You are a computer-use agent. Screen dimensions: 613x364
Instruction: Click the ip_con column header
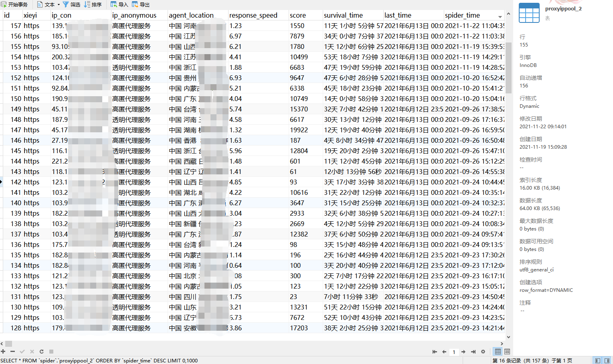click(81, 15)
